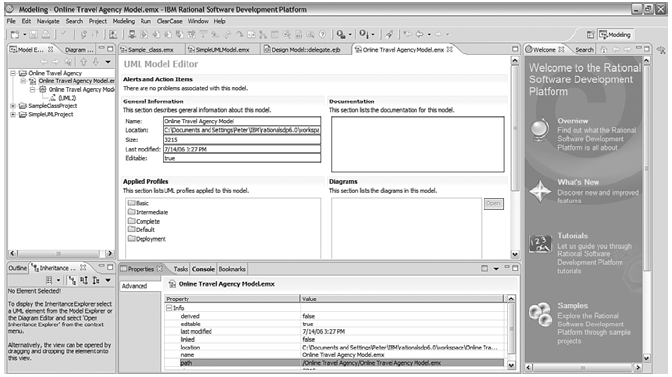Click the Name field in General Information
The height and width of the screenshot is (377, 672).
(242, 121)
